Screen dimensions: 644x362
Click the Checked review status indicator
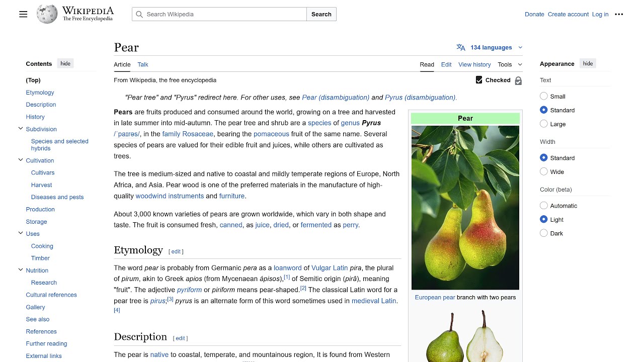(x=493, y=80)
